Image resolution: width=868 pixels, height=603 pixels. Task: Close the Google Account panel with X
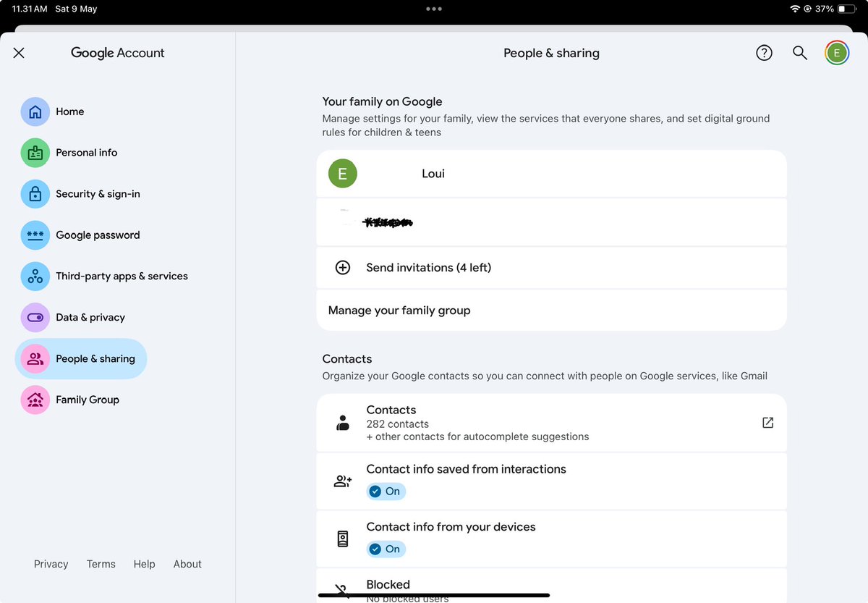19,53
